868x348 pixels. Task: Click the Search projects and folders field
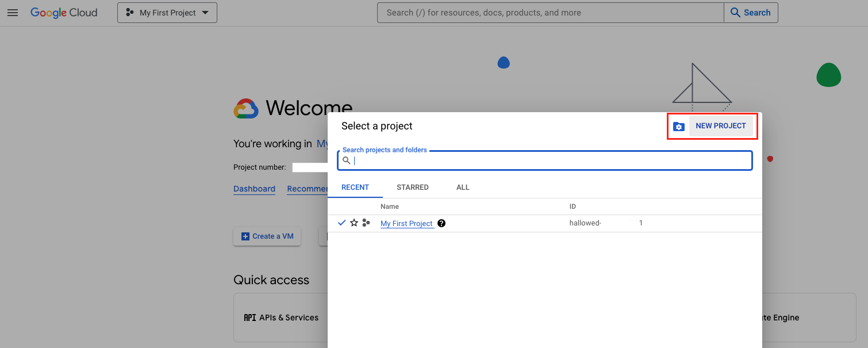tap(545, 160)
